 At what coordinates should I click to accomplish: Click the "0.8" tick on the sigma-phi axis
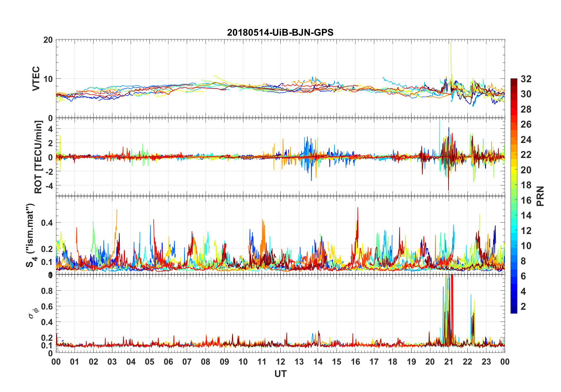(x=47, y=291)
